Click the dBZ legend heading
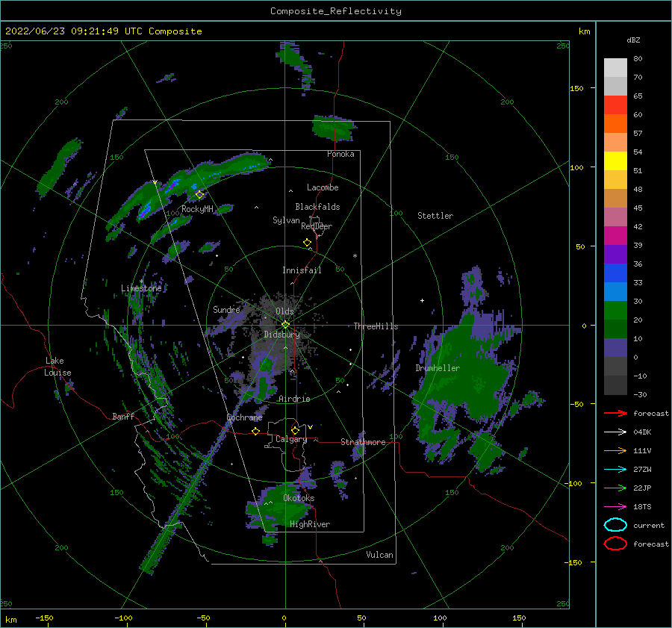The width and height of the screenshot is (672, 628). (x=633, y=40)
